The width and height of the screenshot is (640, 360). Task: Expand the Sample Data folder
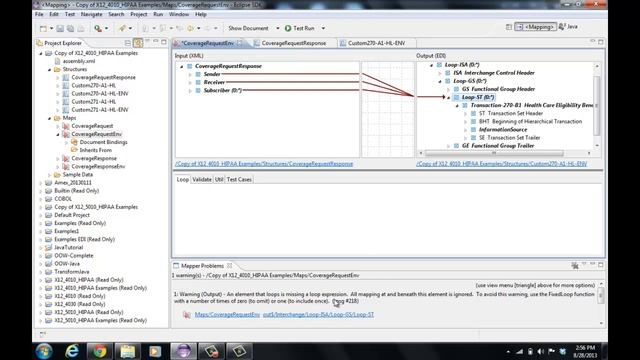pos(49,175)
